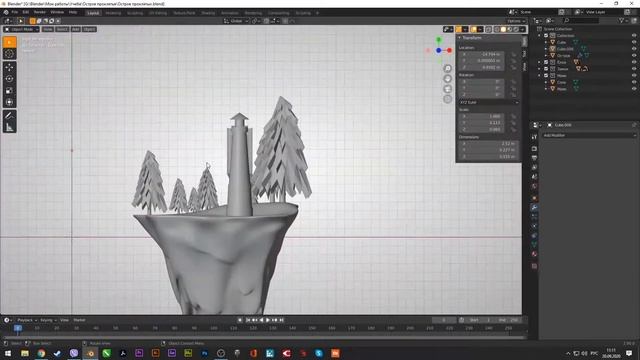Open the viewport shading options dropdown arrow

pos(522,29)
